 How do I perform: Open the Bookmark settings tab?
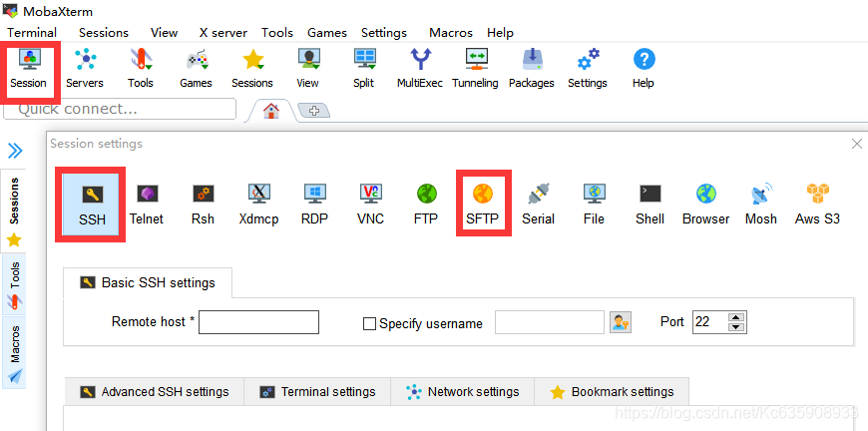click(x=612, y=392)
